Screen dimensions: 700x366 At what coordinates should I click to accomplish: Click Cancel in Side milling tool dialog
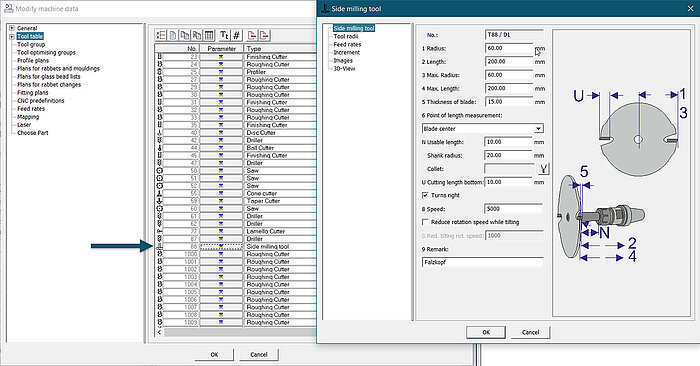[530, 332]
